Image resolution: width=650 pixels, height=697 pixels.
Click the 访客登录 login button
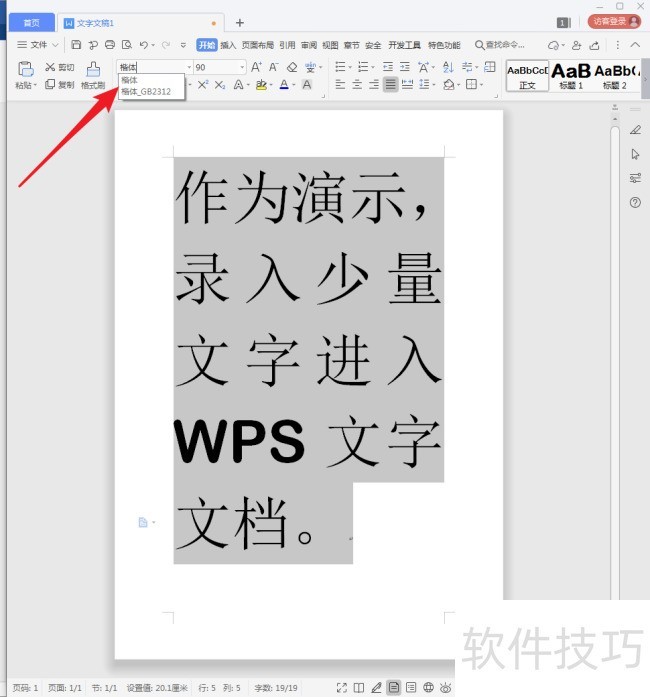614,21
